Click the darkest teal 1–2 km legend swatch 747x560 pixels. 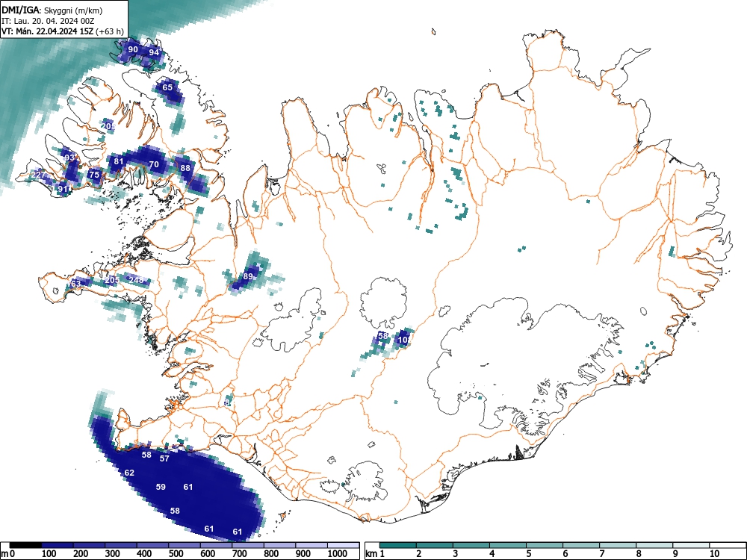click(398, 545)
